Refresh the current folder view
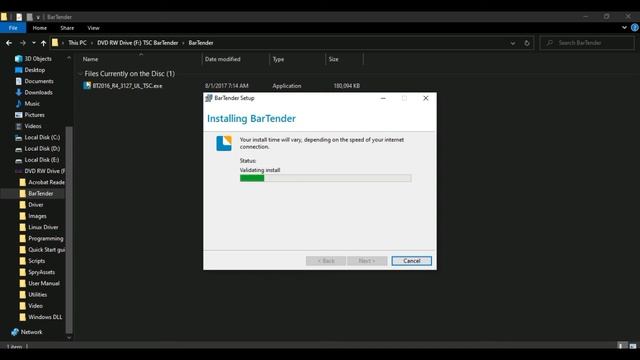The height and width of the screenshot is (360, 640). [527, 43]
